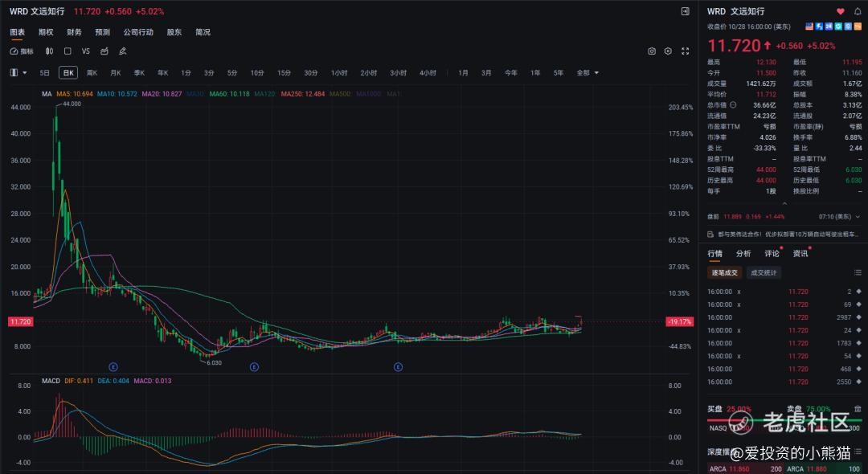Open chart settings hexagon icon
Viewport: 868px width, 474px height.
coord(668,51)
